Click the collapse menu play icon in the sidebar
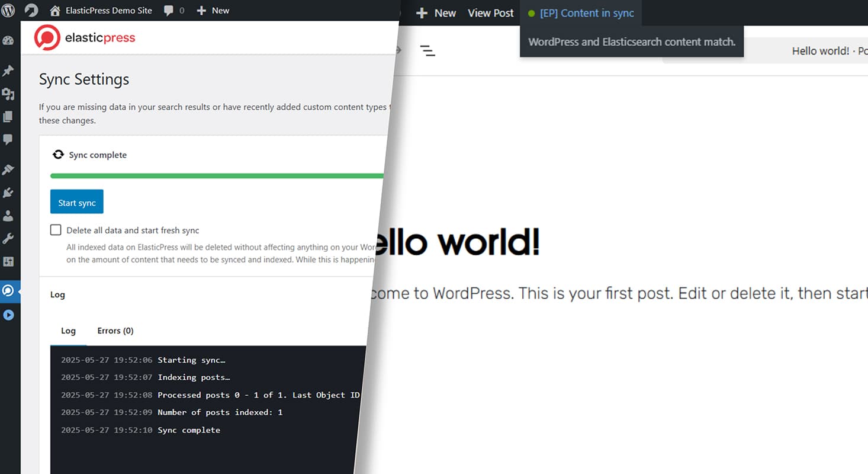Viewport: 868px width, 474px height. tap(8, 315)
